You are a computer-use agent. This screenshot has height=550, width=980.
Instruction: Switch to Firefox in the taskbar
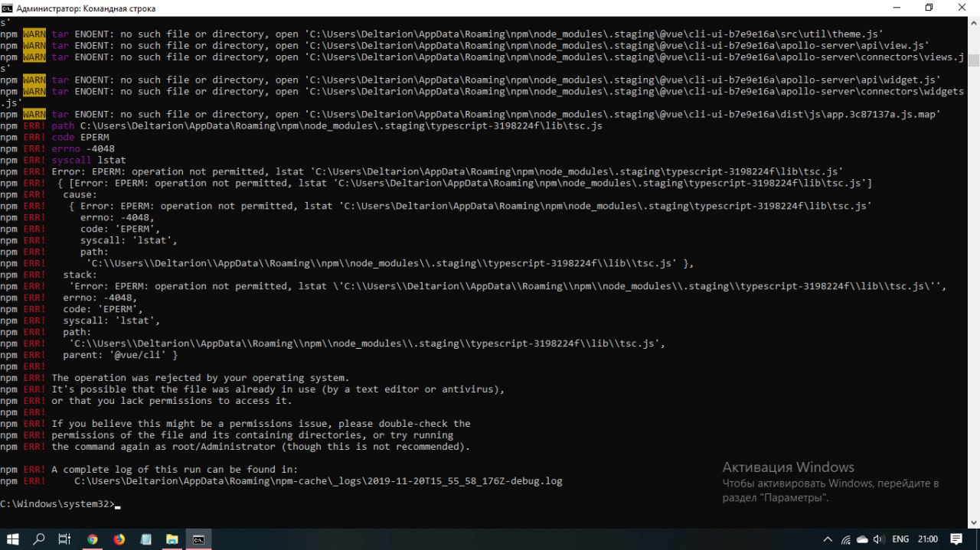pos(119,539)
